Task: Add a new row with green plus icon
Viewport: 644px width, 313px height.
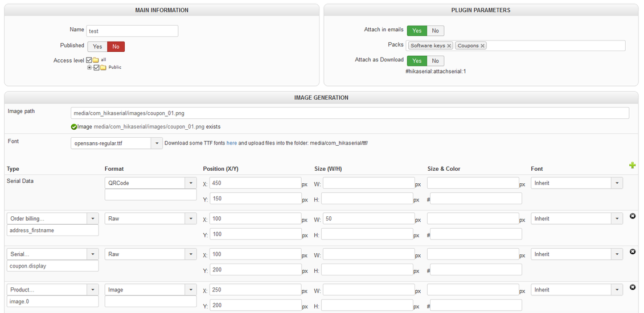Action: (x=633, y=165)
